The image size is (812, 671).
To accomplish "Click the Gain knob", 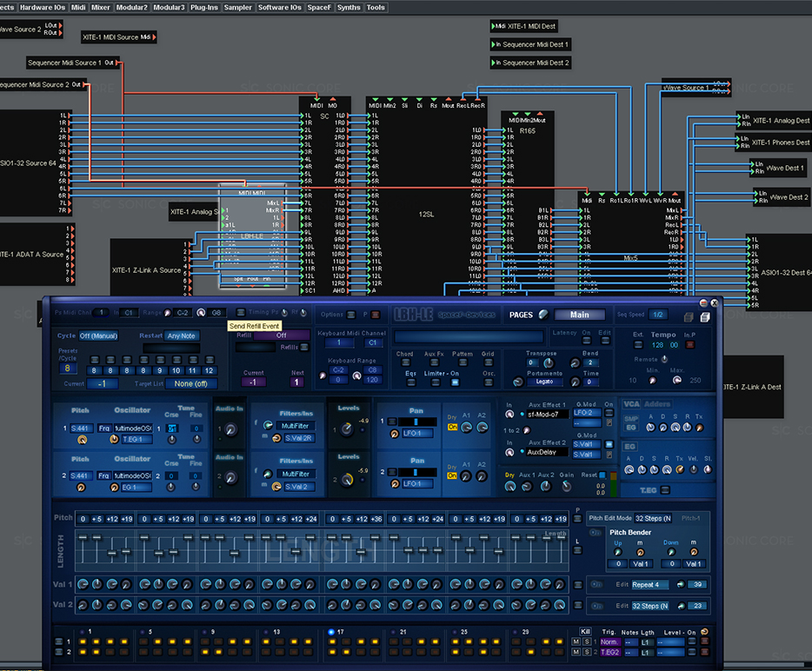I will (x=567, y=486).
